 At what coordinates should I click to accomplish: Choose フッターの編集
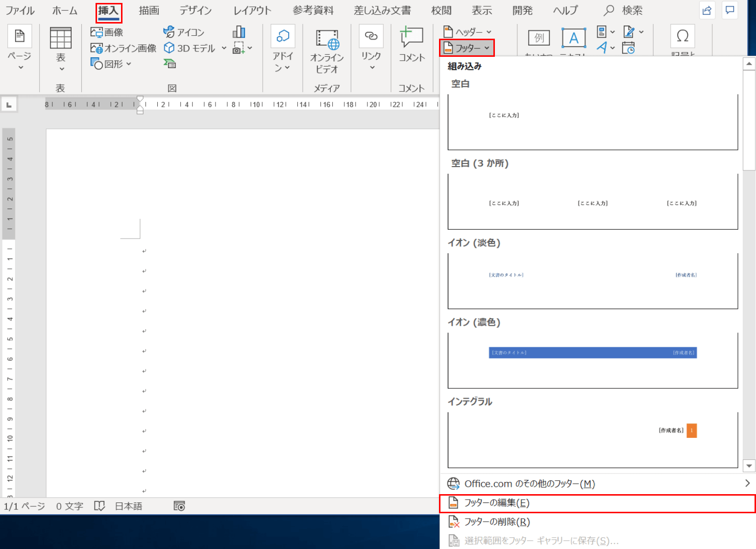(598, 503)
